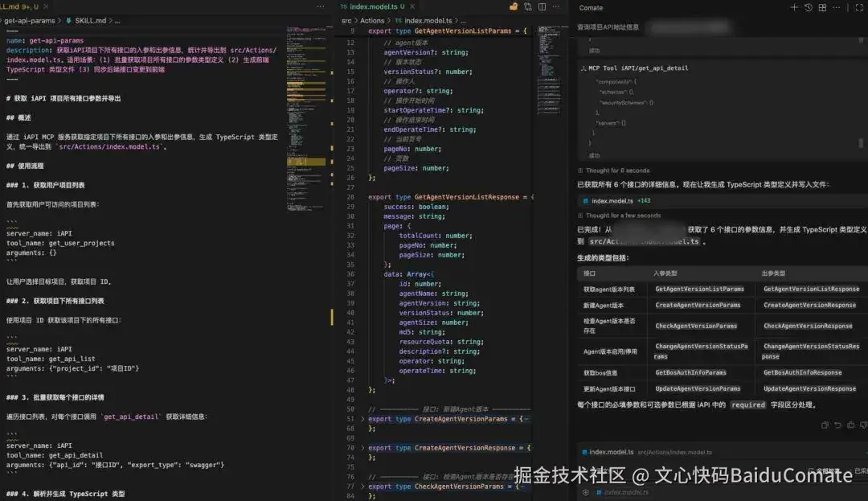Click the get_api_detail inline code in SKILL.md
Viewport: 868px width, 501px height.
(131, 417)
